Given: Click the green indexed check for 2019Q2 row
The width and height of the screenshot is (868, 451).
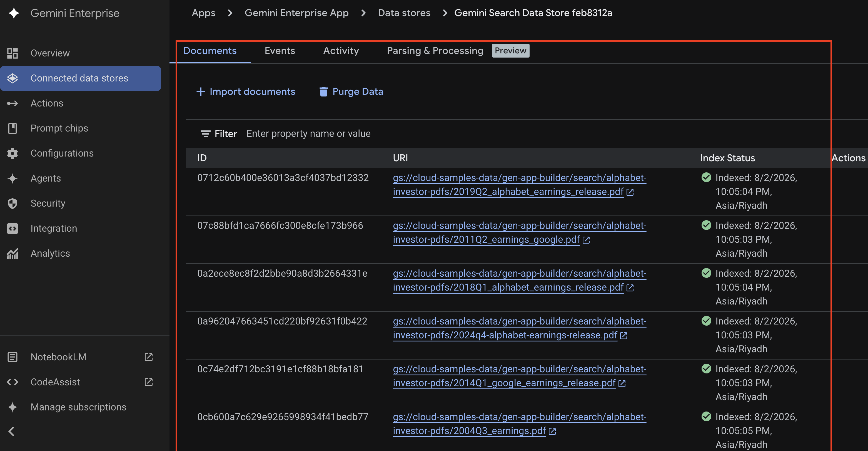Looking at the screenshot, I should [x=706, y=177].
